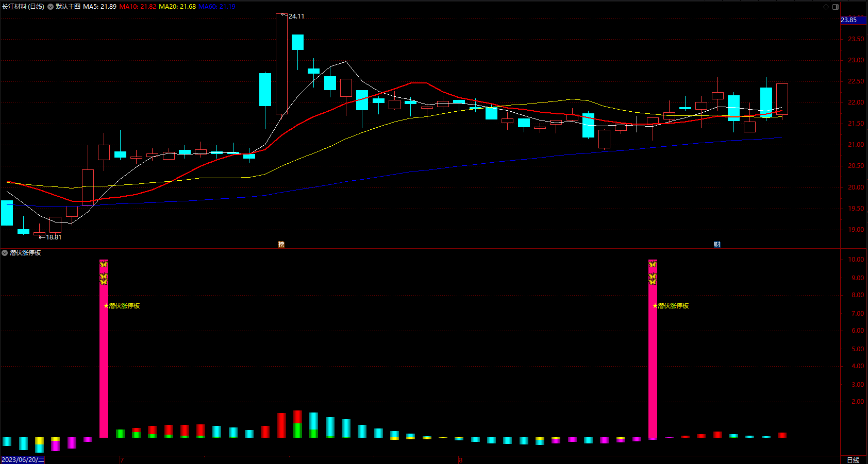
Task: Open the 潜伏涨停板 indicator dropdown arrow
Action: tap(5, 253)
